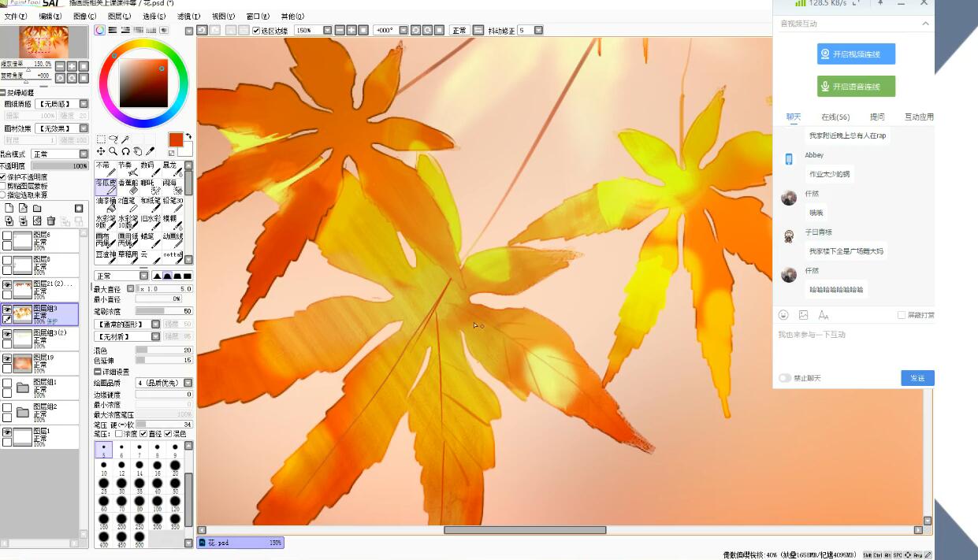Click the red foreground color swatch
The height and width of the screenshot is (560, 978).
tap(176, 139)
